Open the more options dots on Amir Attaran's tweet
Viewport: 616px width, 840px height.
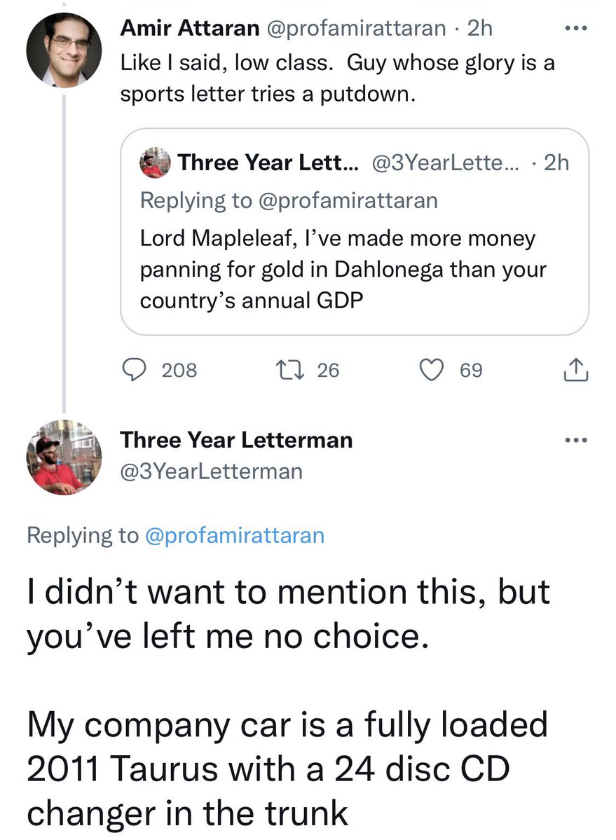point(576,28)
